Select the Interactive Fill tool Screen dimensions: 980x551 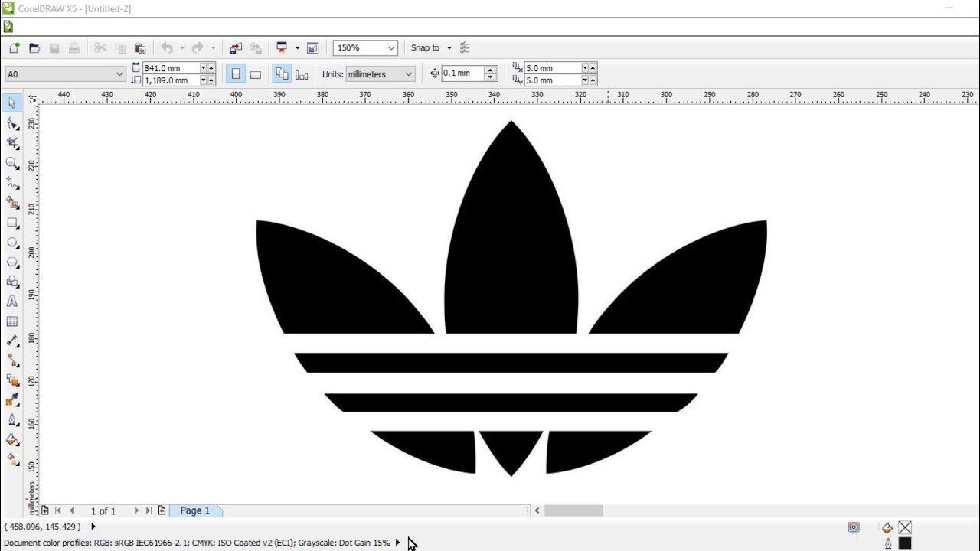coord(12,460)
